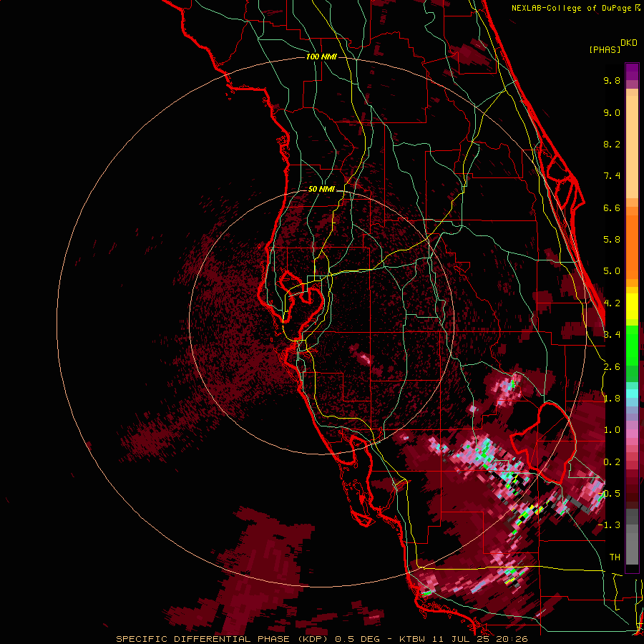Pick the gray bottom segment of the color scale

pyautogui.click(x=632, y=548)
